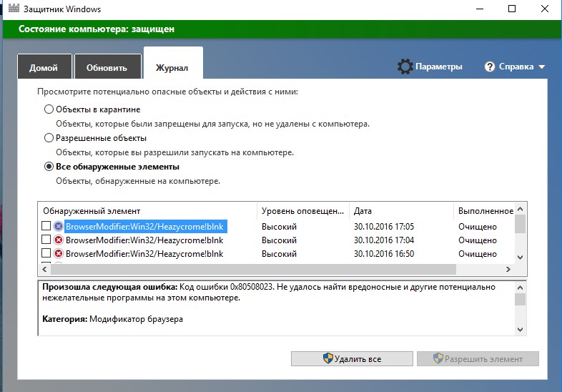
Task: Click the threat icon of the 17:05 entry
Action: coord(59,227)
